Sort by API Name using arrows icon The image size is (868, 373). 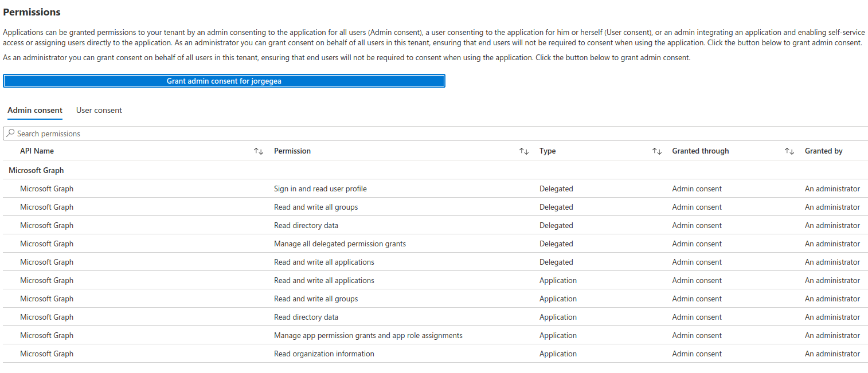[x=259, y=151]
